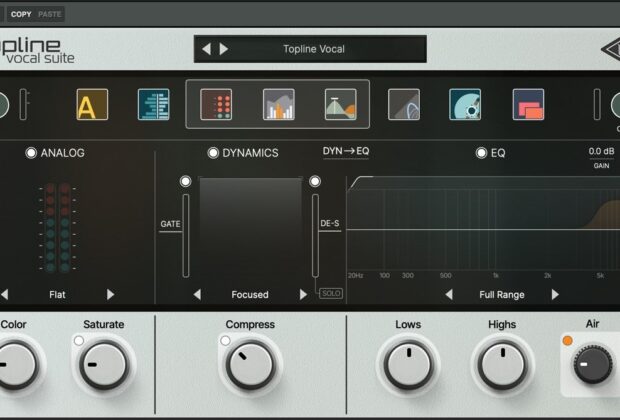Click the output level slider near right edge
The height and width of the screenshot is (420, 620).
[x=597, y=104]
